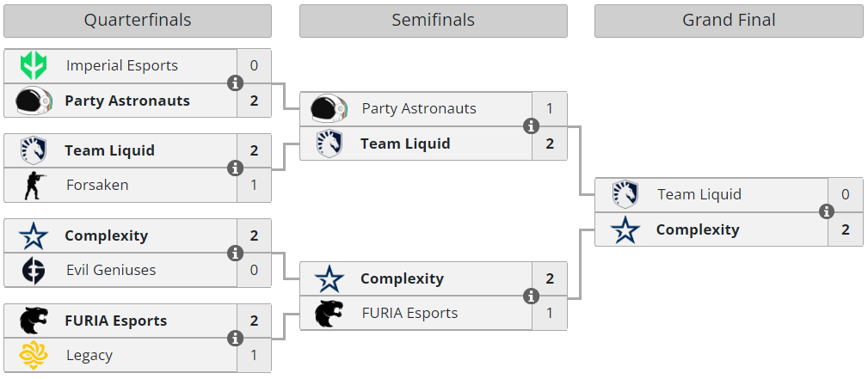
Task: Click the Semifinals column header
Action: [x=433, y=21]
